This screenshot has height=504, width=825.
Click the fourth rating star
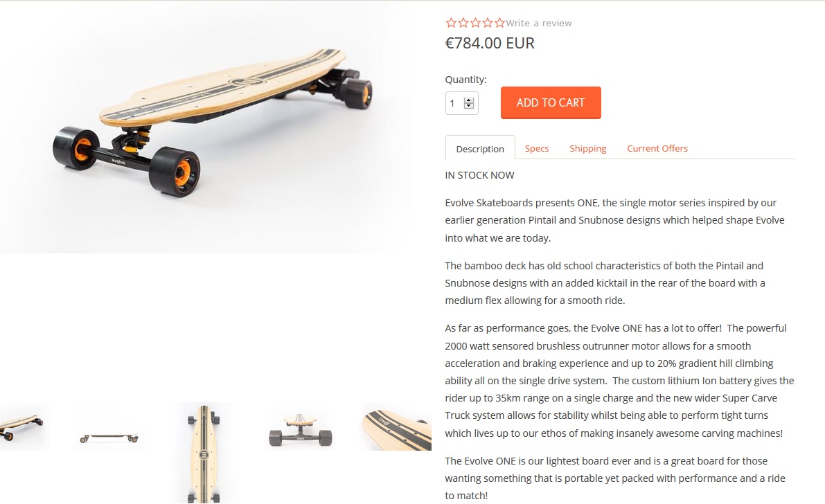point(487,23)
